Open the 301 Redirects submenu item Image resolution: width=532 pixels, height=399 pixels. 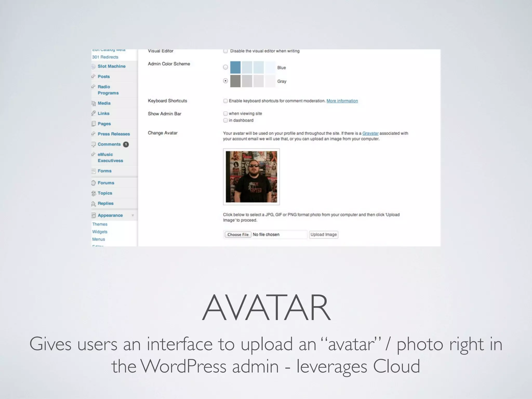(105, 57)
